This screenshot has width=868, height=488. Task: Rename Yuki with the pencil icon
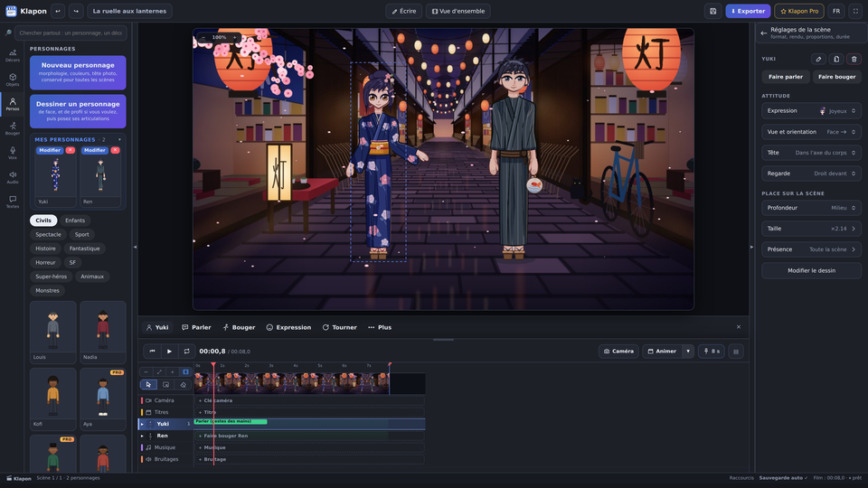pos(819,60)
